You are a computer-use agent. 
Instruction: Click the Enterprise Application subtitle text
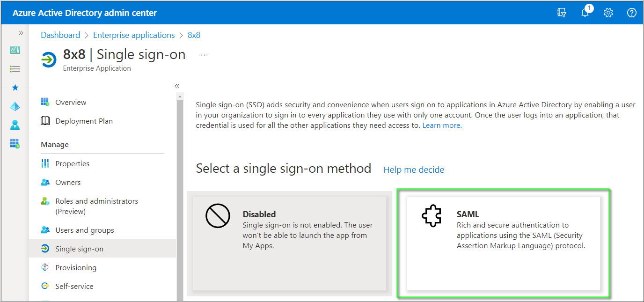(97, 68)
